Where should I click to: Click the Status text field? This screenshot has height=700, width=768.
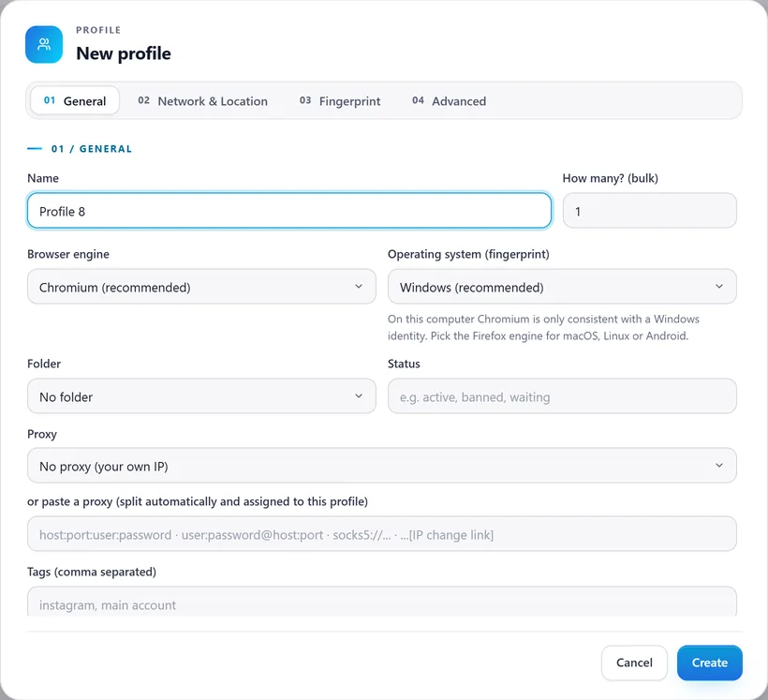click(x=562, y=396)
